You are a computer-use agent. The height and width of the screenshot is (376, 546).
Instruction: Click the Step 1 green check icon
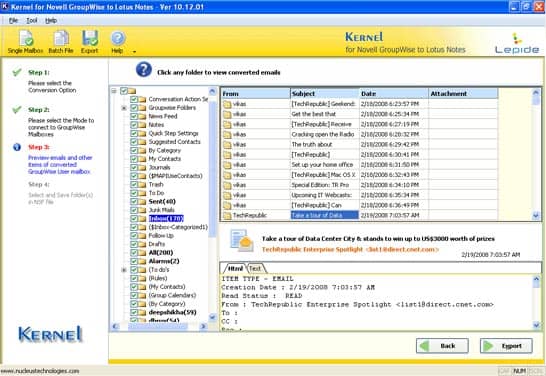pos(17,72)
